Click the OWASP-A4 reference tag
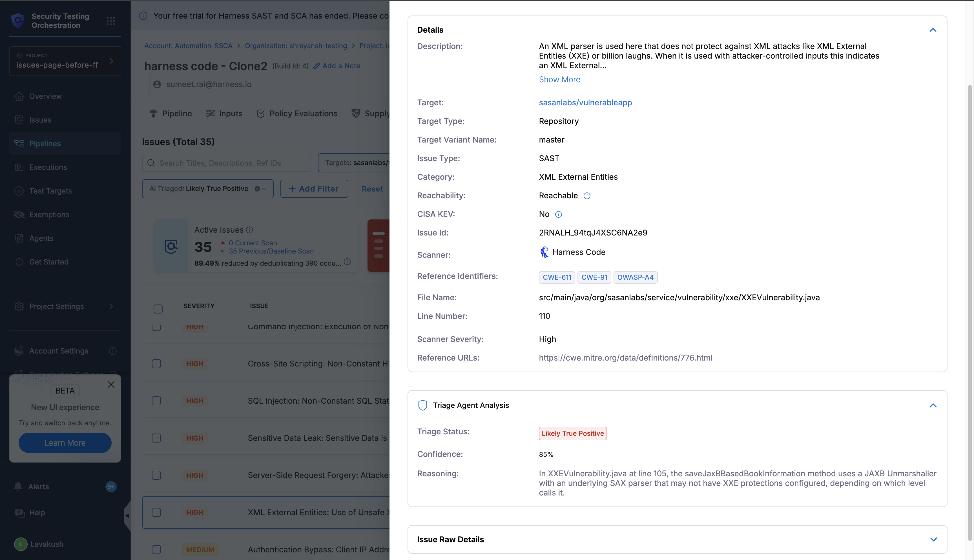The image size is (974, 560). [636, 277]
